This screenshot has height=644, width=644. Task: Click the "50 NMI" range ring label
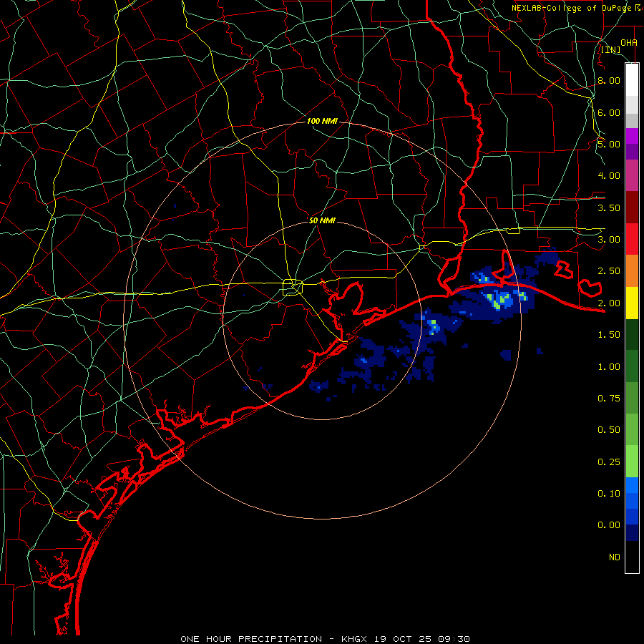322,220
